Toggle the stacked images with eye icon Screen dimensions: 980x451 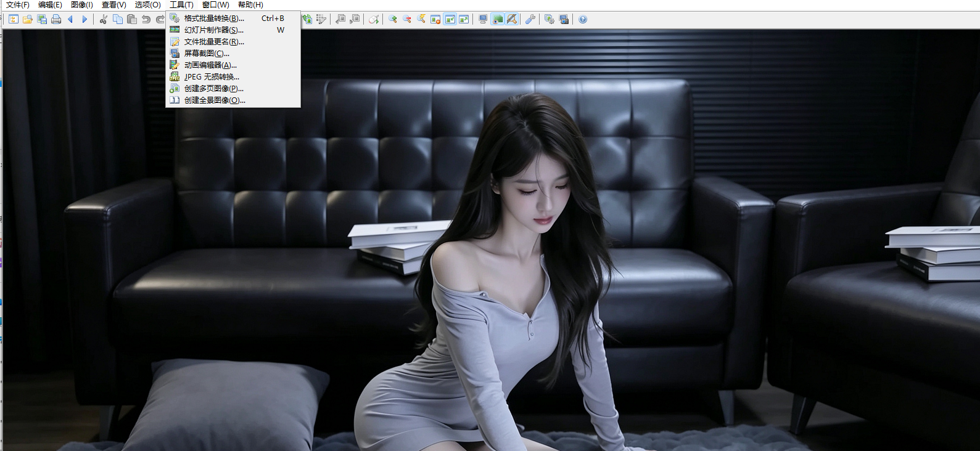[497, 19]
